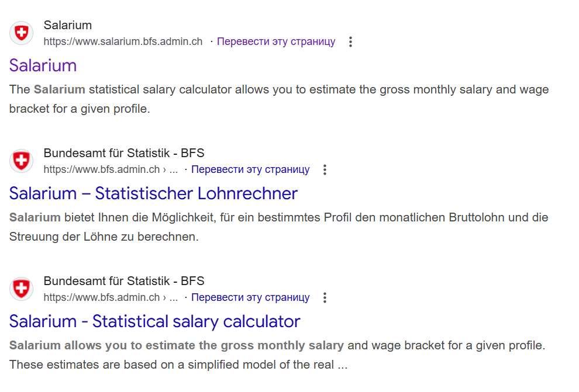Click the Swiss flag favicon of the first Salarium result

pos(22,33)
